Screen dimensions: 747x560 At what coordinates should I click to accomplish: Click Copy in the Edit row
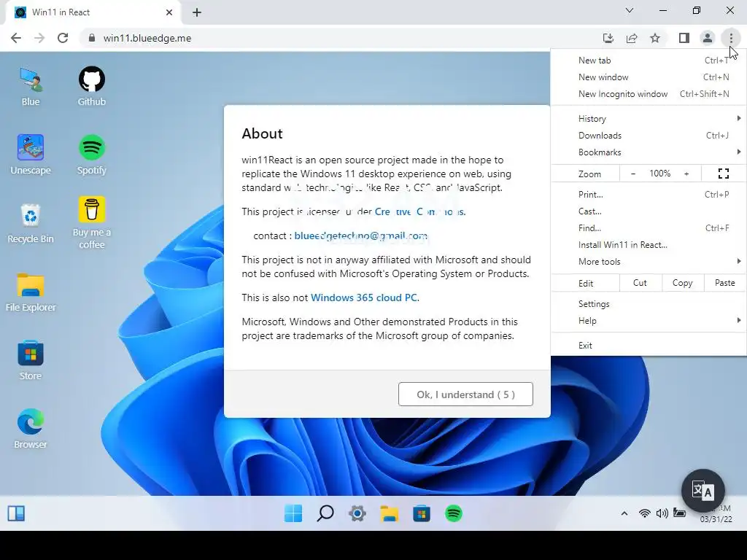[x=682, y=283]
